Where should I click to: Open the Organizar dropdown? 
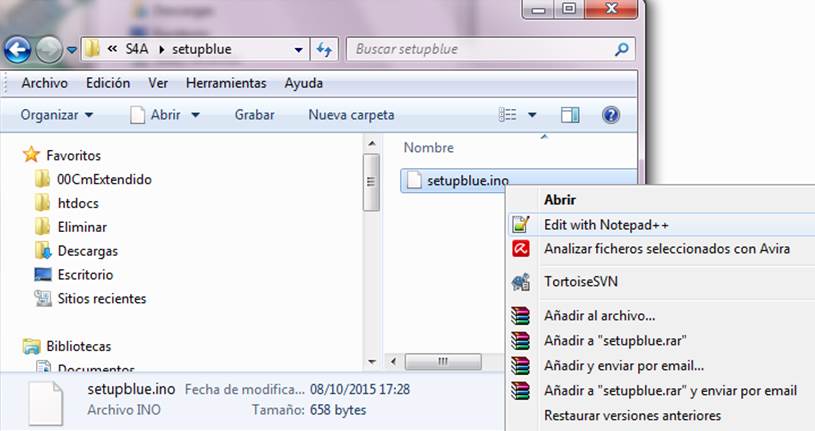pyautogui.click(x=57, y=115)
